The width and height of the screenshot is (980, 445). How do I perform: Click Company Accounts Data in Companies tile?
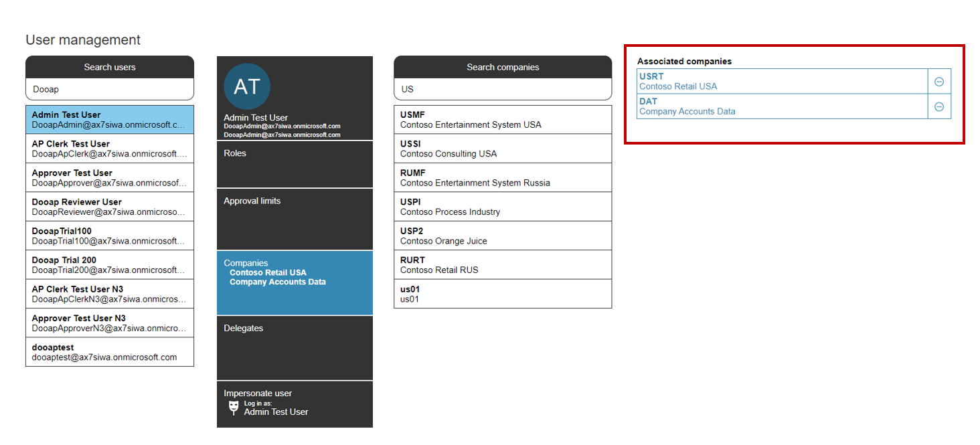coord(278,282)
